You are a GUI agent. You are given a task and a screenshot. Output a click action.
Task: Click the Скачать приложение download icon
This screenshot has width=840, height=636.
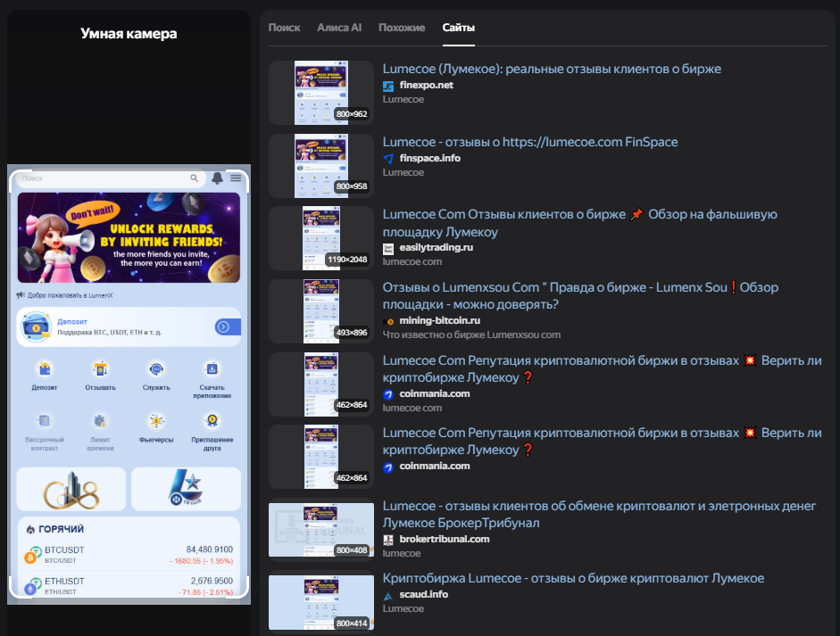212,369
